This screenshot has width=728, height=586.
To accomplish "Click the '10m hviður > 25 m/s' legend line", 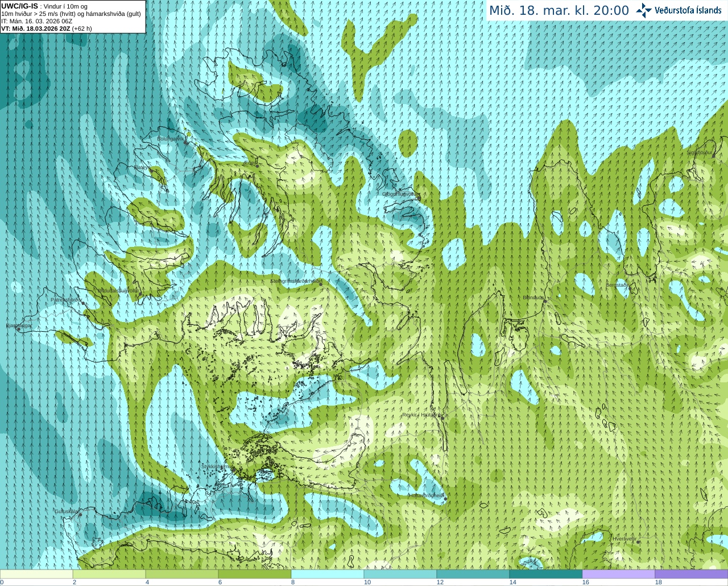I will pos(71,14).
